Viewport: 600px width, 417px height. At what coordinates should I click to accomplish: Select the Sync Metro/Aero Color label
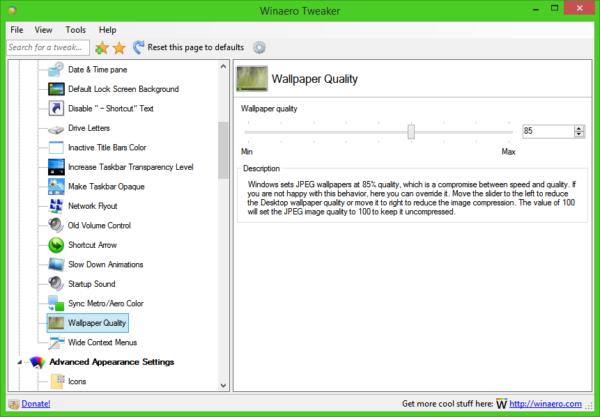(x=106, y=303)
